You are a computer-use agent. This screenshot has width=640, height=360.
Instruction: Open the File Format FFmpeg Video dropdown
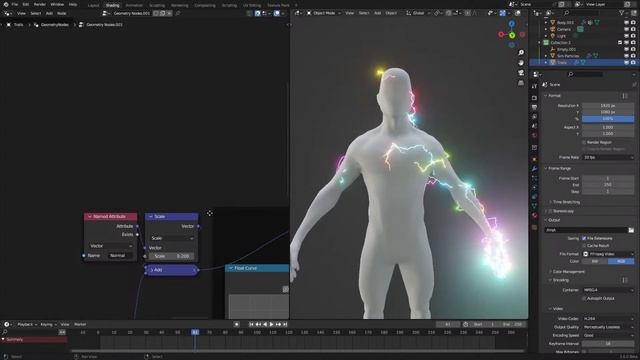click(608, 254)
